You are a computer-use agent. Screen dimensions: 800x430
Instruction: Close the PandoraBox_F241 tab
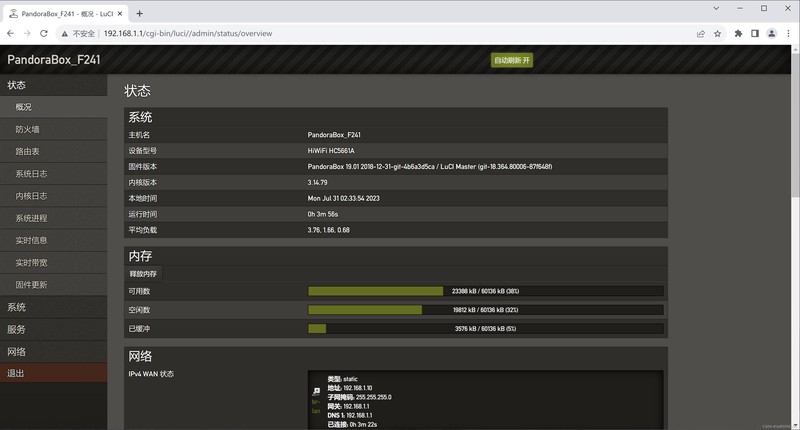click(120, 14)
